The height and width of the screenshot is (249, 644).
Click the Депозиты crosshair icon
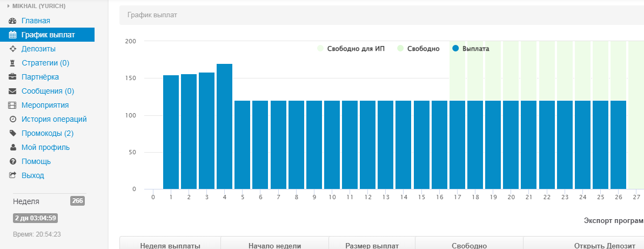pos(13,49)
